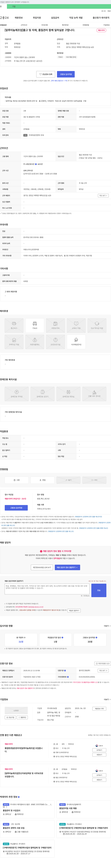
Task: Click the 전송 submit button
Action: 99,590
